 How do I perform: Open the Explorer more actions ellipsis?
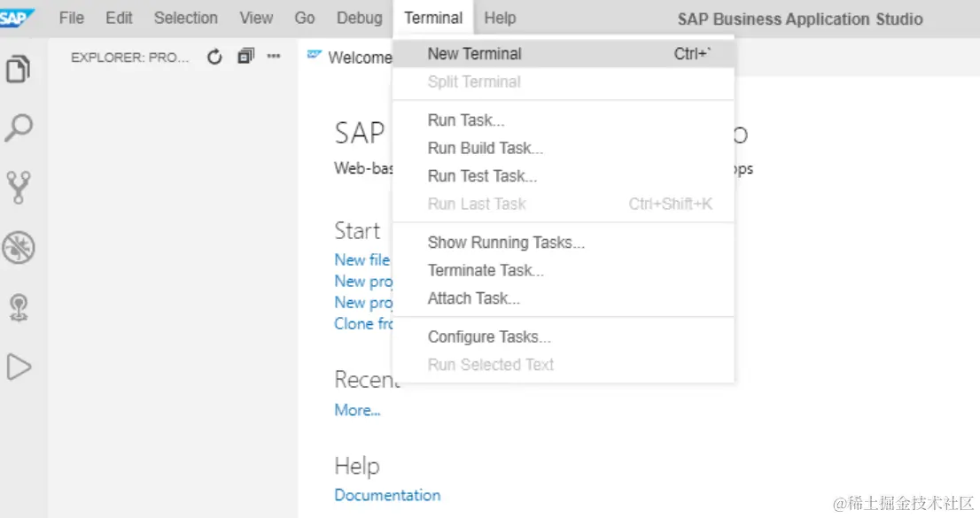click(273, 57)
